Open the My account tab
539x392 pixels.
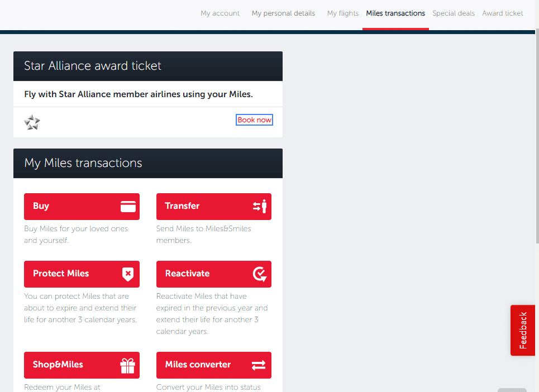point(220,13)
